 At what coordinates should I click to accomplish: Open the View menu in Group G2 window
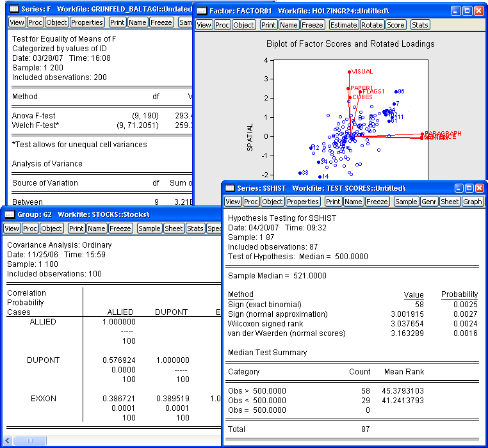(x=13, y=228)
